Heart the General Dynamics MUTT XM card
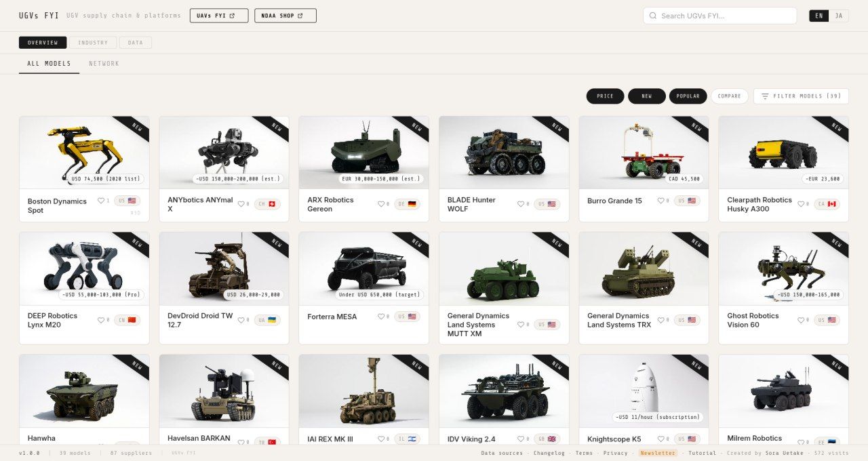The image size is (868, 461). (521, 325)
